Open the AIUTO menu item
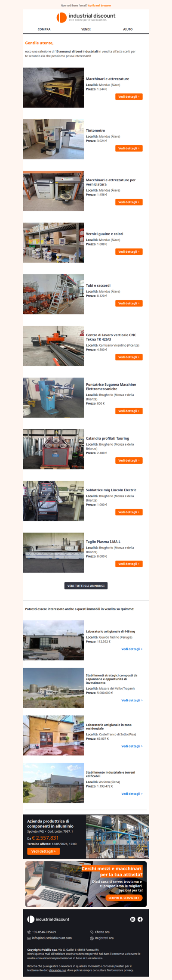This screenshot has height=980, width=172. [x=128, y=29]
